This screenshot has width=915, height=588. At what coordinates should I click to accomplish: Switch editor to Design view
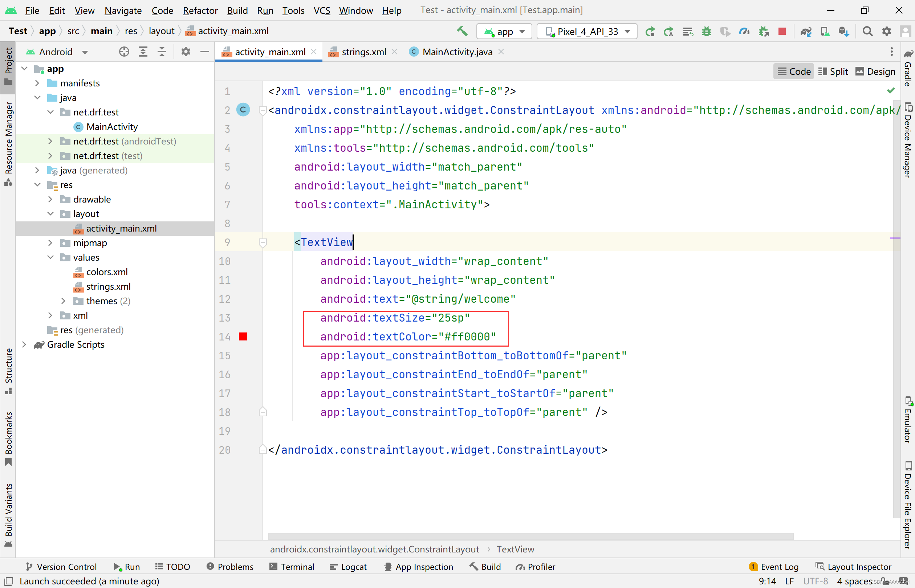pos(875,72)
